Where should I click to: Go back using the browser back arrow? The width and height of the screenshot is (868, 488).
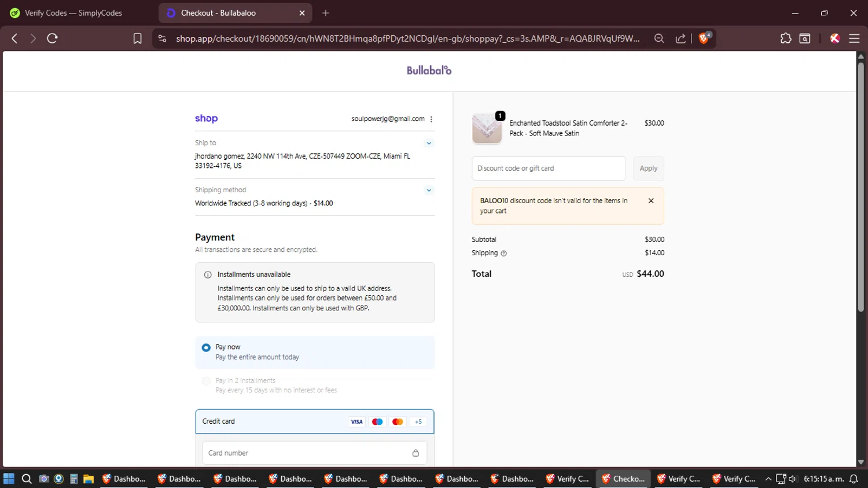coord(14,38)
